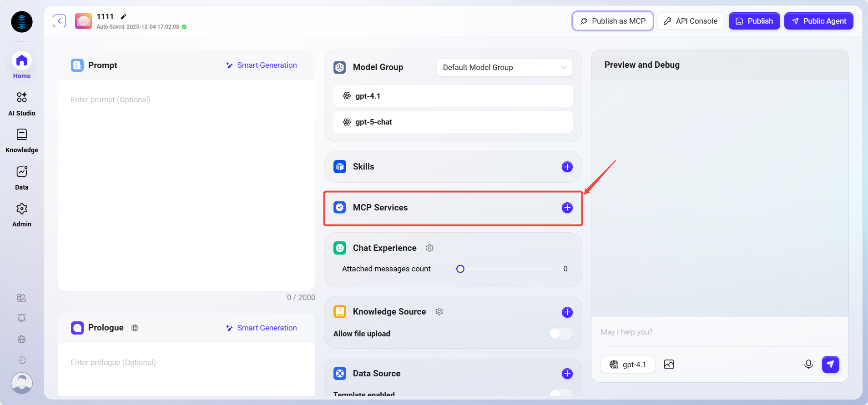The width and height of the screenshot is (868, 405).
Task: Click the microphone icon in chat
Action: tap(808, 365)
